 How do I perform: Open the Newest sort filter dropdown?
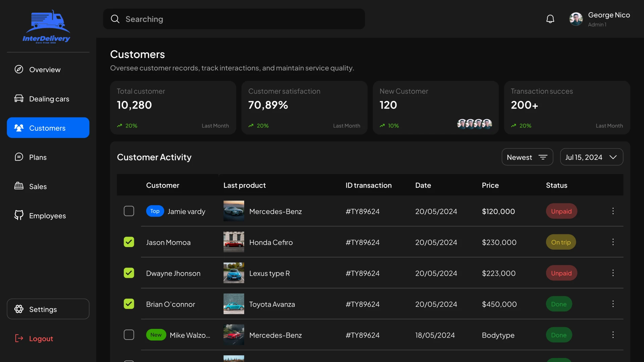(527, 157)
